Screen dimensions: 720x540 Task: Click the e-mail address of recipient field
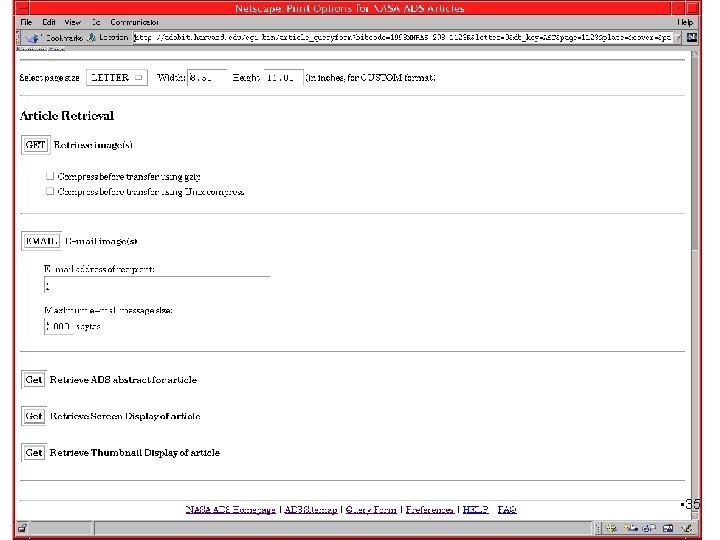pos(157,285)
